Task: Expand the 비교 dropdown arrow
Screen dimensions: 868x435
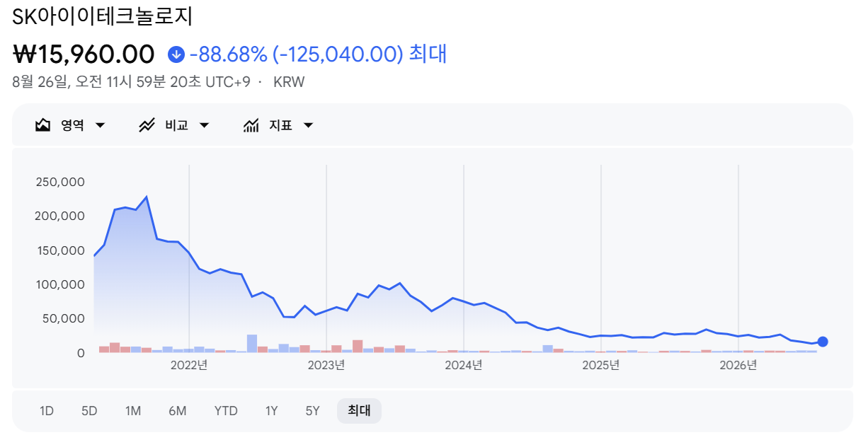Action: (204, 125)
